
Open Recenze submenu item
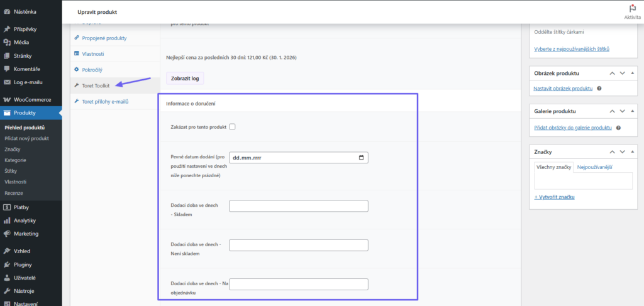click(x=14, y=193)
